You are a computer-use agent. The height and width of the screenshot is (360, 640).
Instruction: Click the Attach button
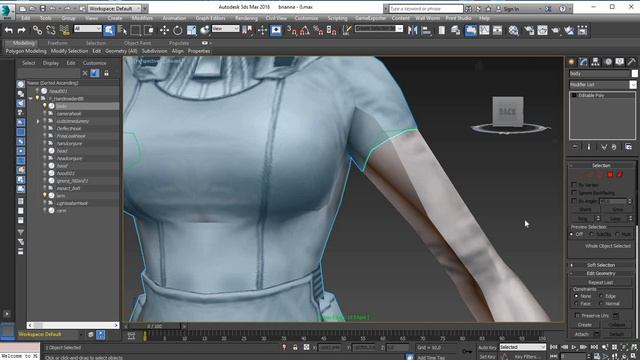pos(582,334)
